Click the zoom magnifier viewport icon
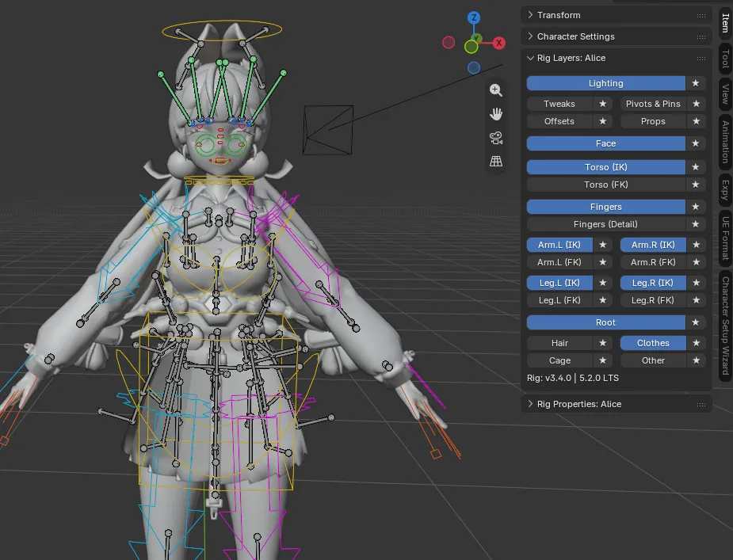 496,90
